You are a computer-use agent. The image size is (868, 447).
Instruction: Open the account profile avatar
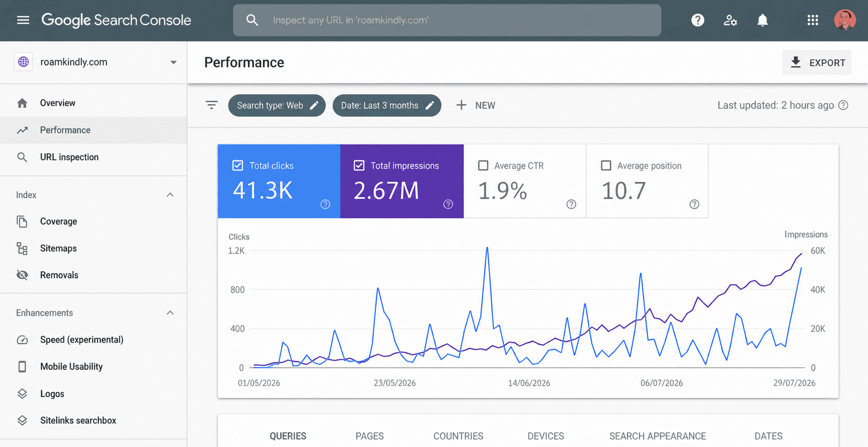pos(845,20)
